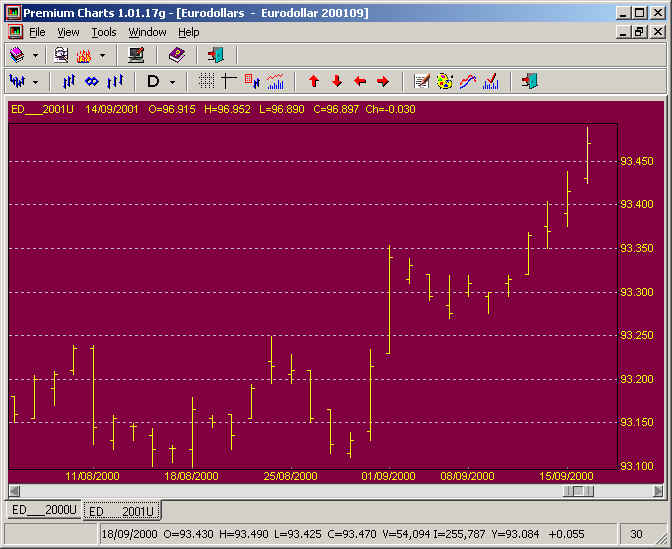Image resolution: width=672 pixels, height=549 pixels.
Task: Open the Window menu
Action: point(147,32)
